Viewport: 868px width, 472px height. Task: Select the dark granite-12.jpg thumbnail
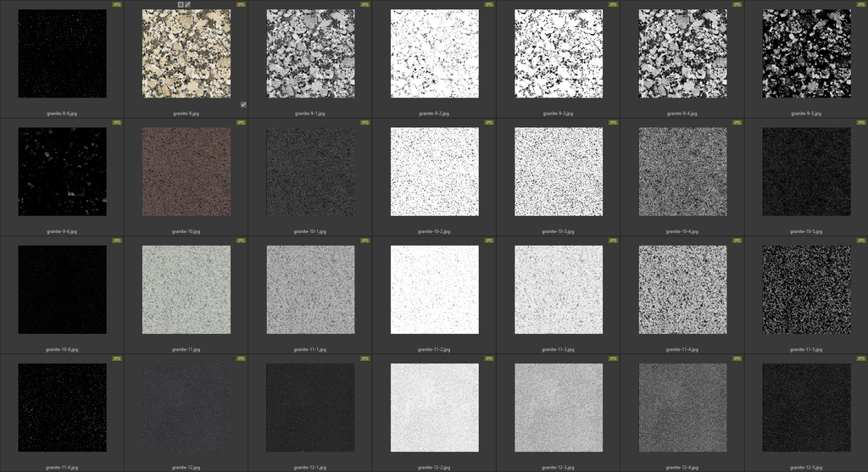[x=186, y=408]
